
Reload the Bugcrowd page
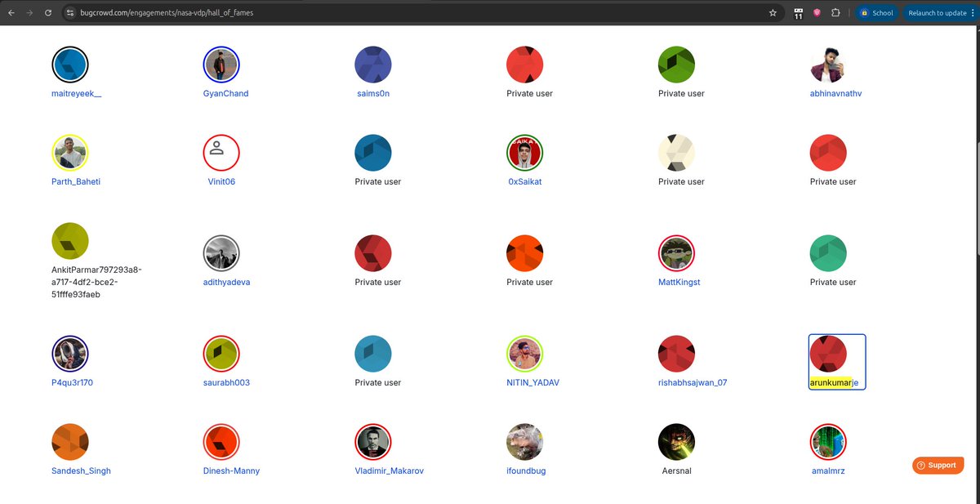click(49, 13)
